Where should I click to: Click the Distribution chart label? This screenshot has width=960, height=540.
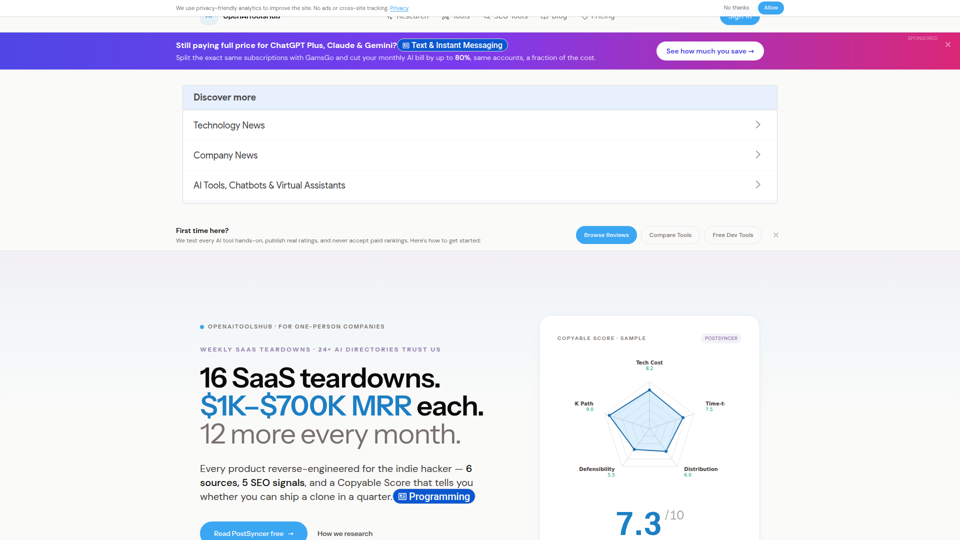pyautogui.click(x=700, y=469)
